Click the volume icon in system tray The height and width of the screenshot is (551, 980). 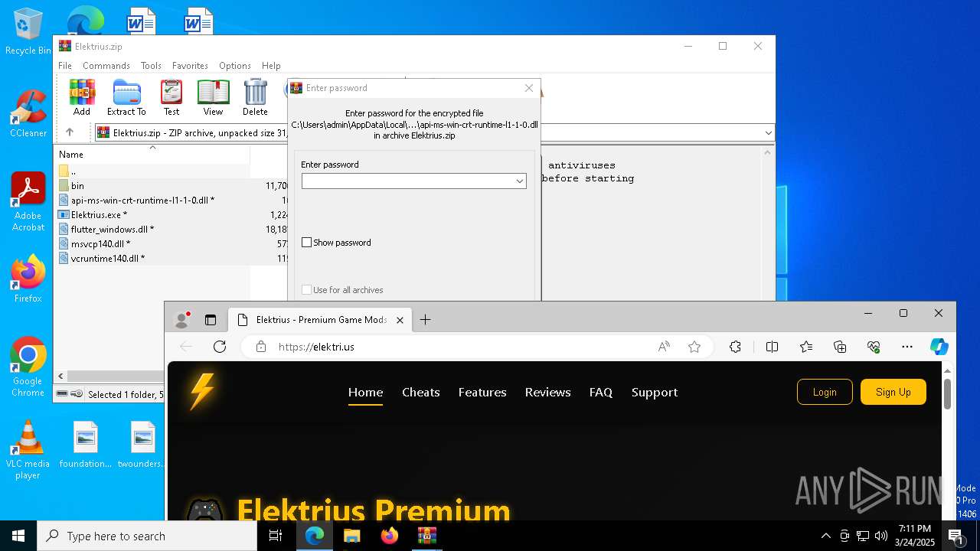tap(881, 536)
